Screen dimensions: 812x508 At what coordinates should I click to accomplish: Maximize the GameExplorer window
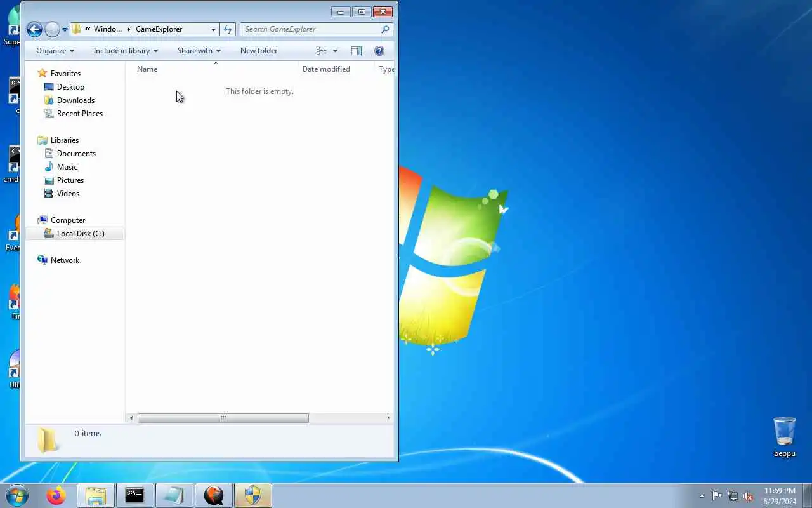(362, 11)
